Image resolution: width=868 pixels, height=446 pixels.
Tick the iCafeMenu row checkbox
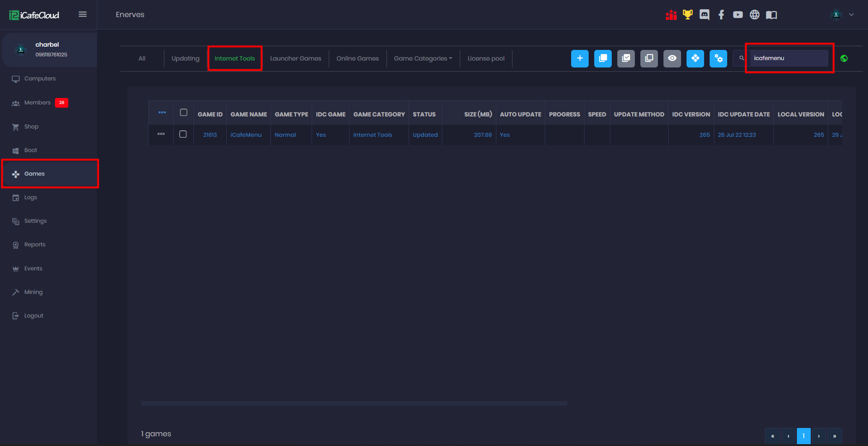point(183,134)
